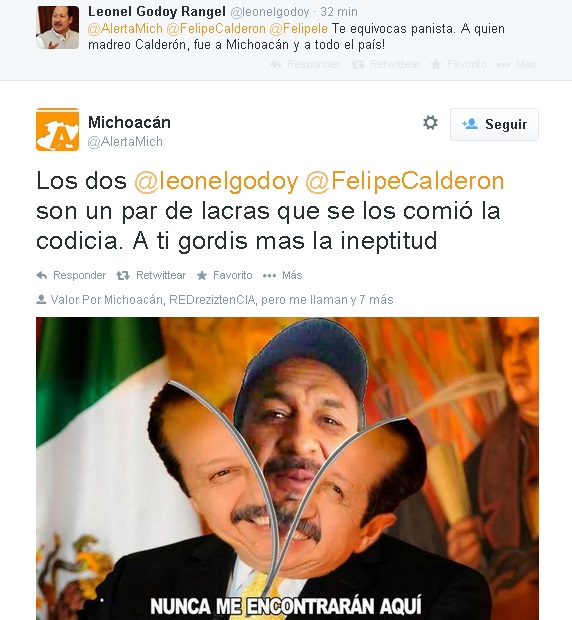Expand the retweeters list 'y 7 más'
This screenshot has height=620, width=572.
point(372,300)
